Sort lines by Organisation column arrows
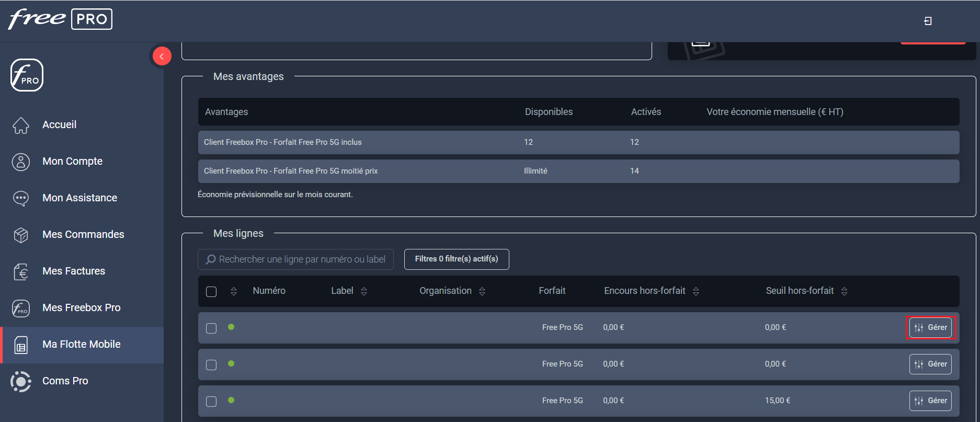 (482, 291)
